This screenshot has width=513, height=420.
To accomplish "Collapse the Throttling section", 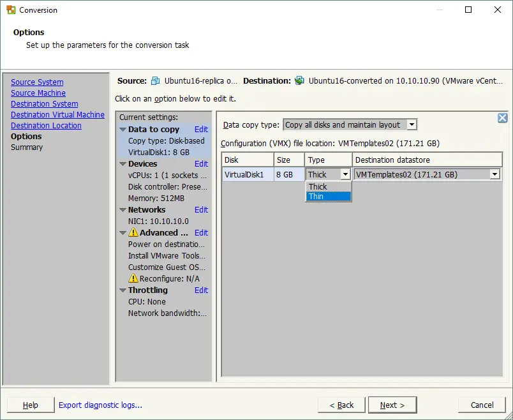I will (123, 290).
